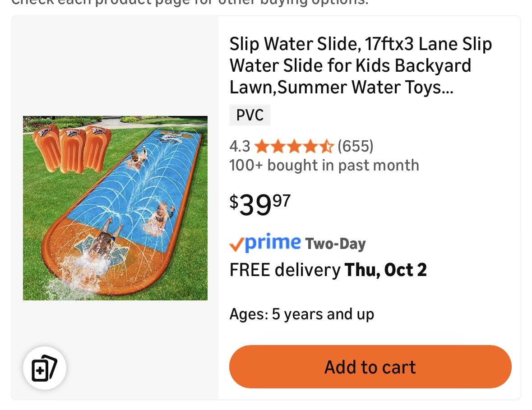This screenshot has width=532, height=410.
Task: Click the other buying options notice text
Action: coord(190,2)
